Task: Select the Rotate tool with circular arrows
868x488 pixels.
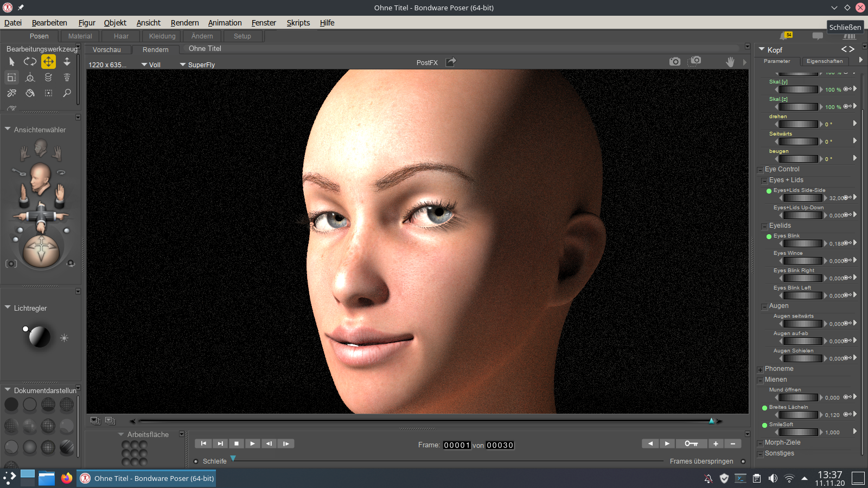Action: 30,62
